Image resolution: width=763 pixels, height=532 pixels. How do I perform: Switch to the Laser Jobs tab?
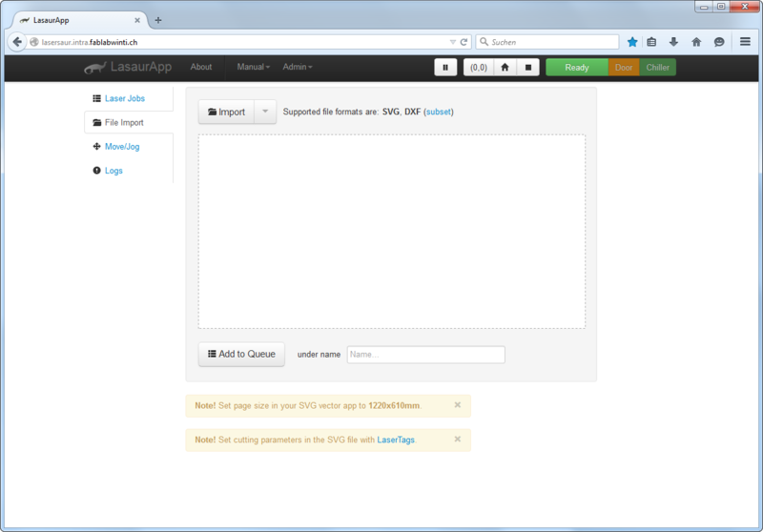[x=125, y=98]
